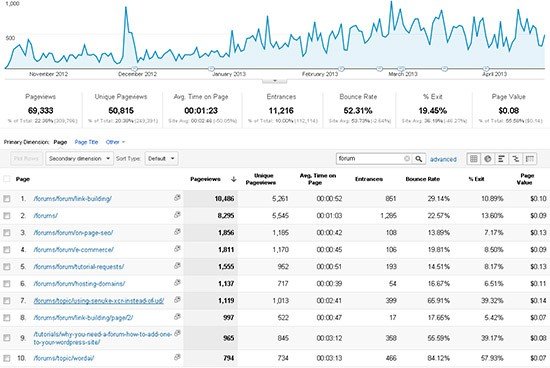
Task: Open the Other primary dimension dropdown
Action: pos(115,142)
